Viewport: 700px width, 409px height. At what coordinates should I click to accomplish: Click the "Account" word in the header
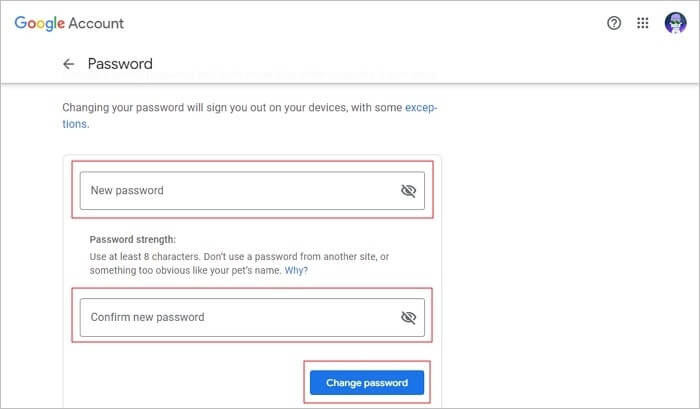point(98,23)
